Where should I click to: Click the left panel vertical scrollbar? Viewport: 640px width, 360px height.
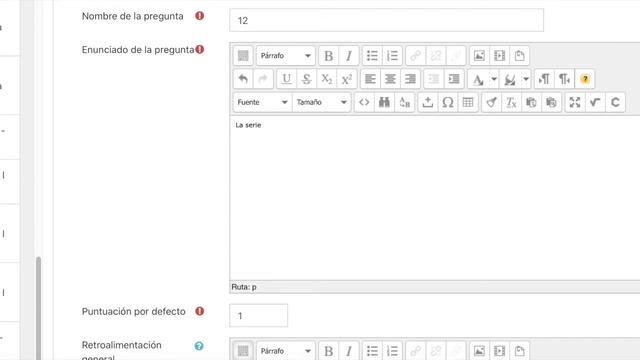click(x=39, y=308)
